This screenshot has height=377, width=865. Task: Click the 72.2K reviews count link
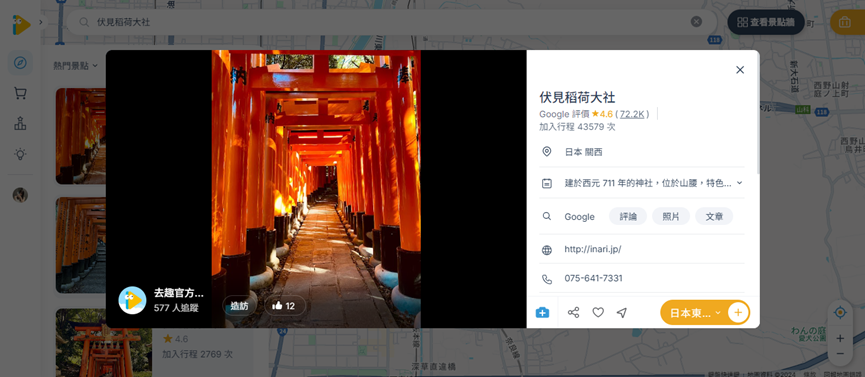tap(632, 114)
